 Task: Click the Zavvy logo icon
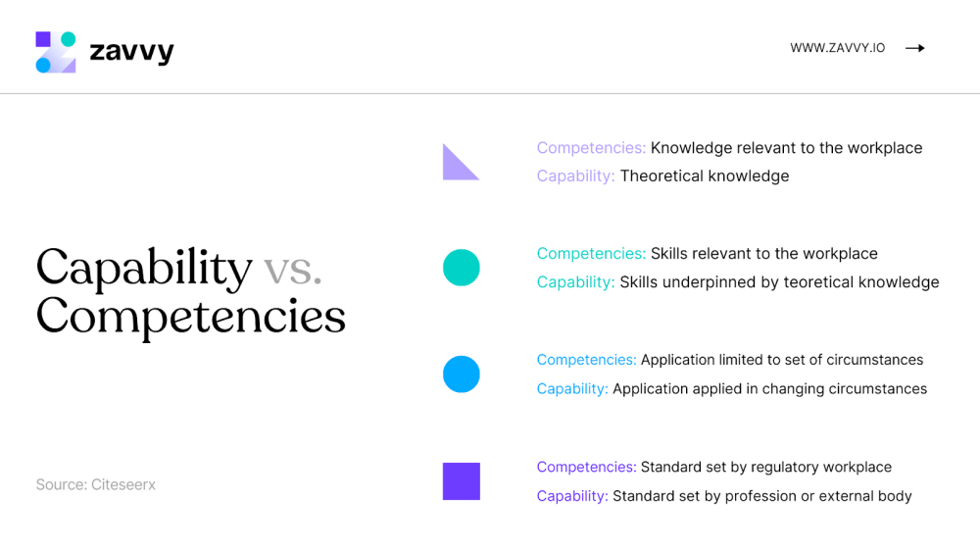pyautogui.click(x=56, y=52)
